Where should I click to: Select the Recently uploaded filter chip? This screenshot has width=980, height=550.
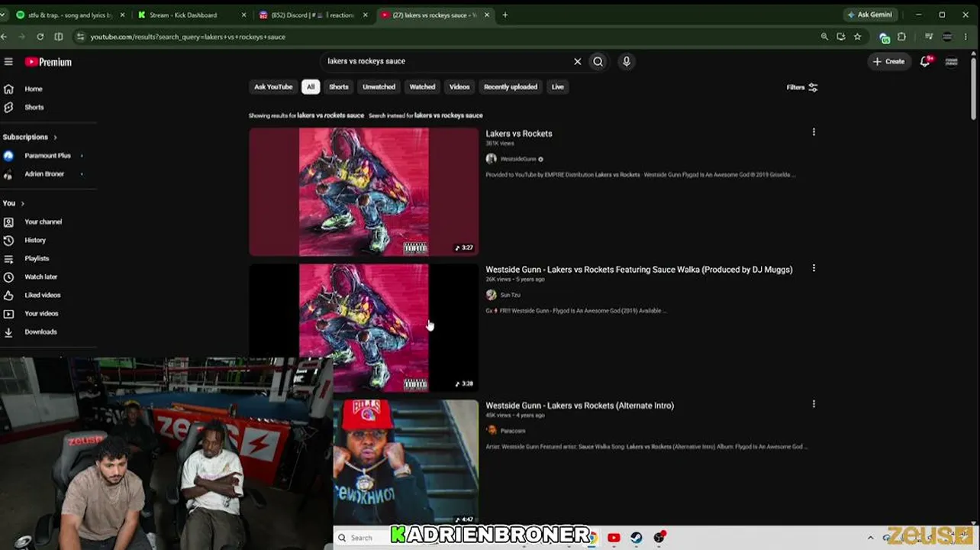(x=511, y=87)
